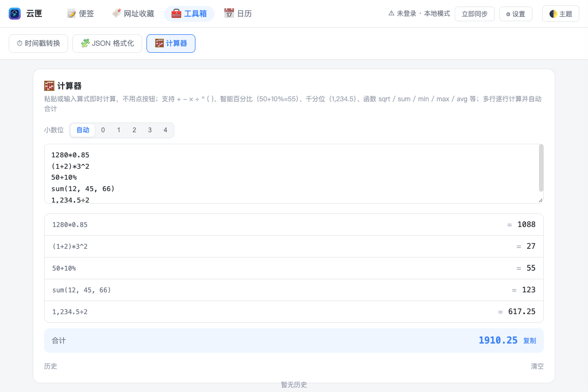Copy the total with 复制

pyautogui.click(x=530, y=341)
